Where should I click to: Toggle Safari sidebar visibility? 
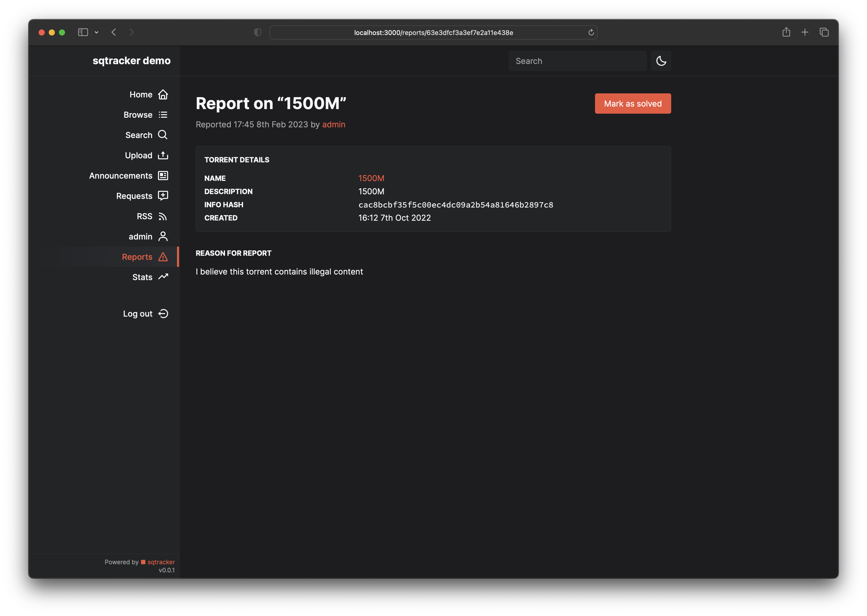click(83, 33)
